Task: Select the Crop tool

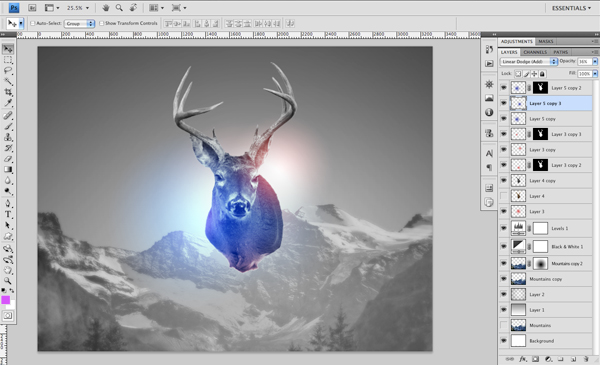Action: coord(8,92)
